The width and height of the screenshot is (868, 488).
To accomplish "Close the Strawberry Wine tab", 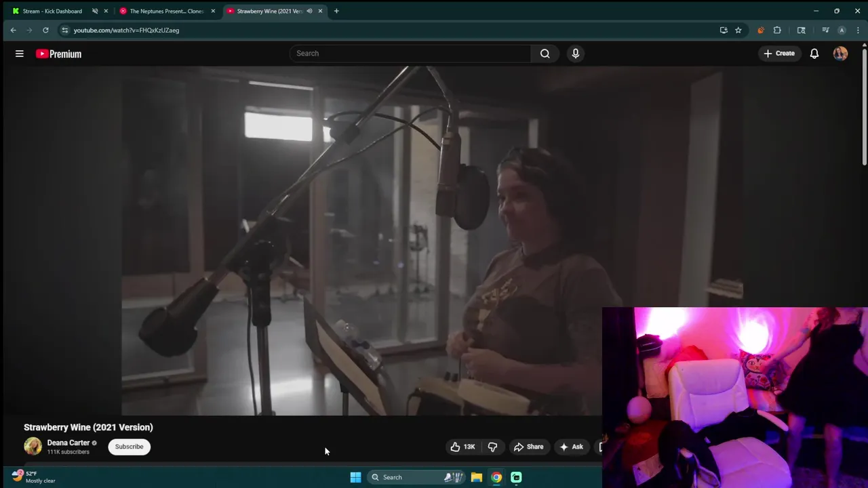I will [320, 11].
